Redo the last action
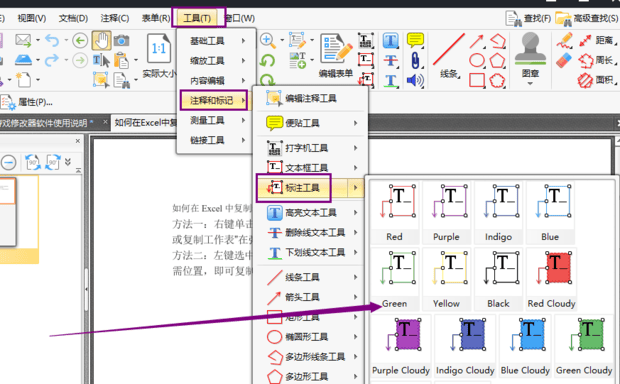This screenshot has height=384, width=620. 52,60
